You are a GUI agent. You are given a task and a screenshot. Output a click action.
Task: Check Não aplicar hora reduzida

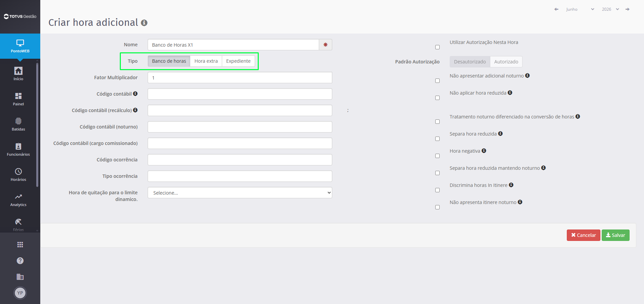pyautogui.click(x=437, y=98)
